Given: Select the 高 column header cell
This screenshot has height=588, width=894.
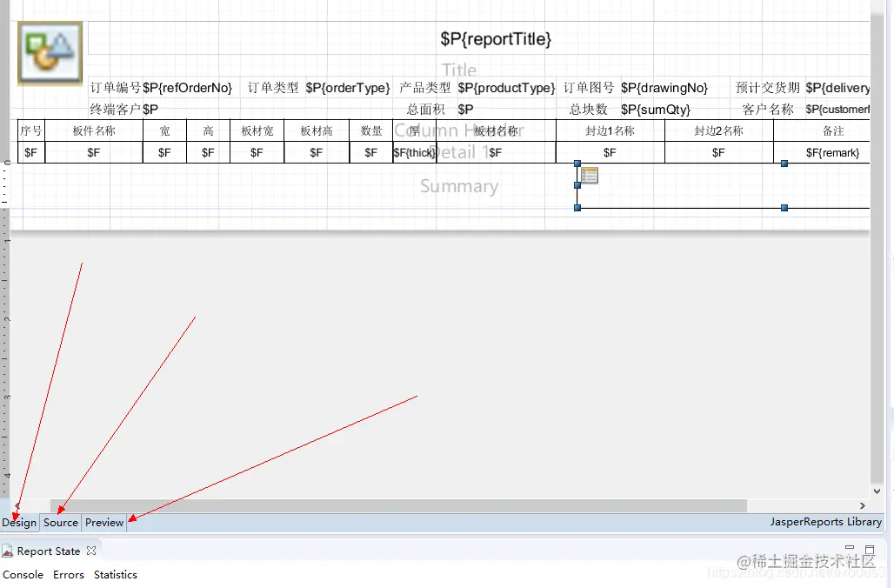Looking at the screenshot, I should 208,130.
